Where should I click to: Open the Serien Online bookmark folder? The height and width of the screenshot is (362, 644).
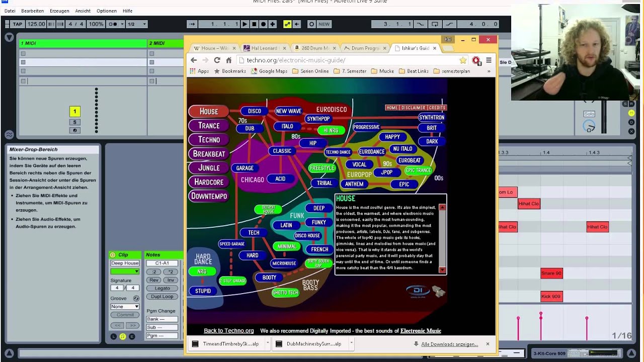(x=310, y=71)
